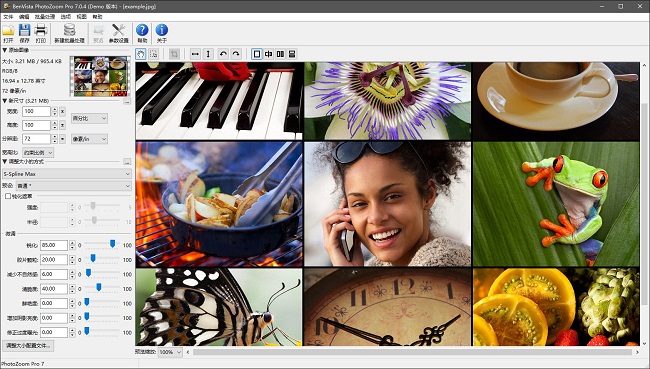The image size is (650, 369).
Task: Click the sharpen value field 85.00
Action: [x=54, y=245]
